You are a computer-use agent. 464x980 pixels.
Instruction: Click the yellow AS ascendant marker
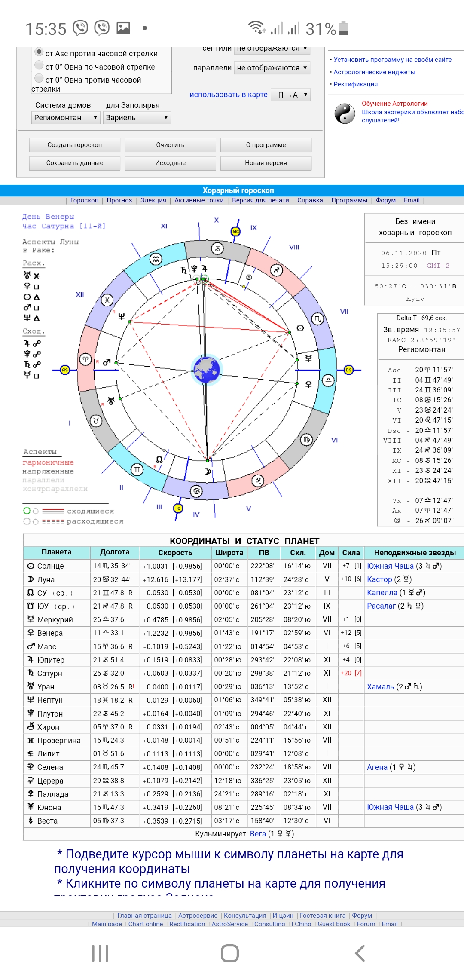(x=65, y=370)
